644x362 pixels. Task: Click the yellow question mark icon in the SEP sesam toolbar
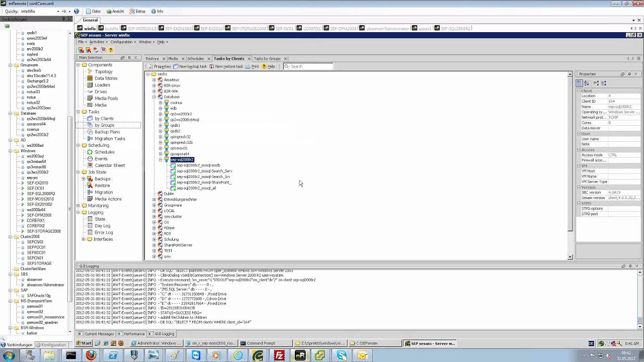coord(111,50)
